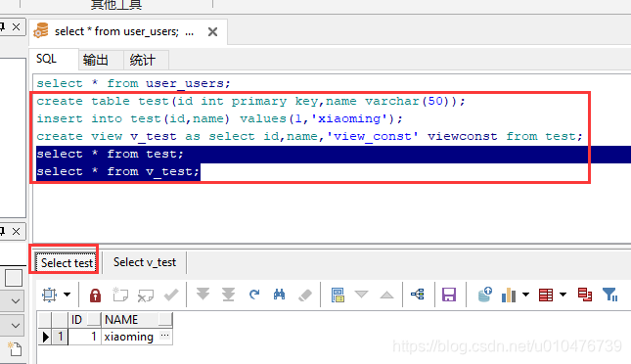The height and width of the screenshot is (364, 631).
Task: Open the dropdown arrow next to chart icon
Action: (525, 295)
